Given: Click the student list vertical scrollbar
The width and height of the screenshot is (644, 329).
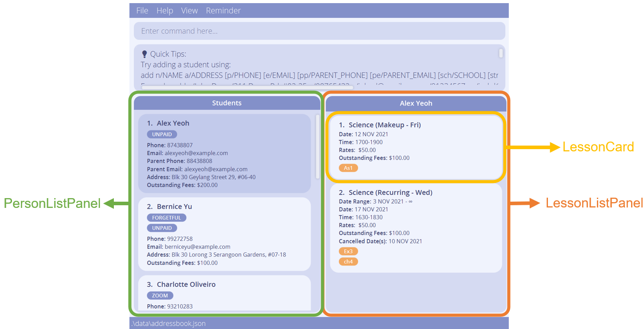Looking at the screenshot, I should 318,146.
